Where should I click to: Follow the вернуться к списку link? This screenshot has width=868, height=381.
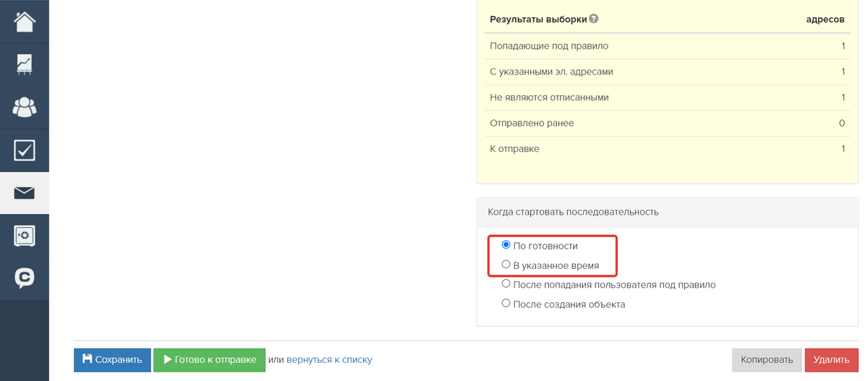pos(329,359)
